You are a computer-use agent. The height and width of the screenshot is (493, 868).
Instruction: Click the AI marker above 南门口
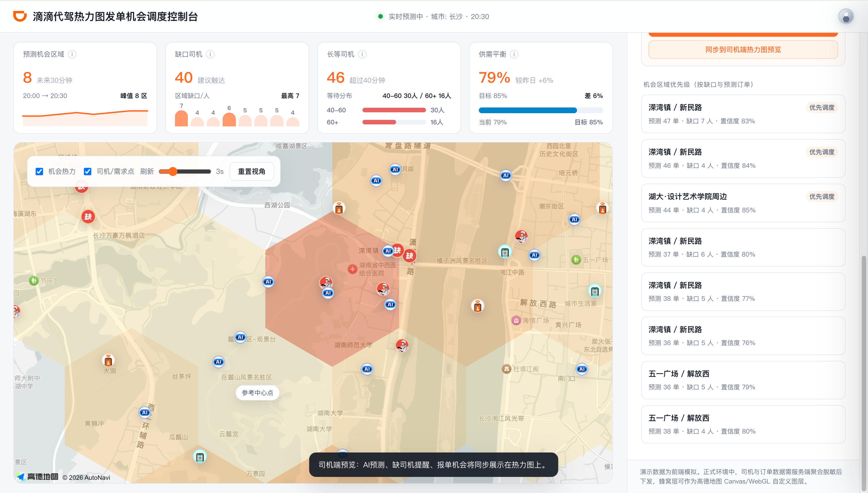tap(582, 369)
